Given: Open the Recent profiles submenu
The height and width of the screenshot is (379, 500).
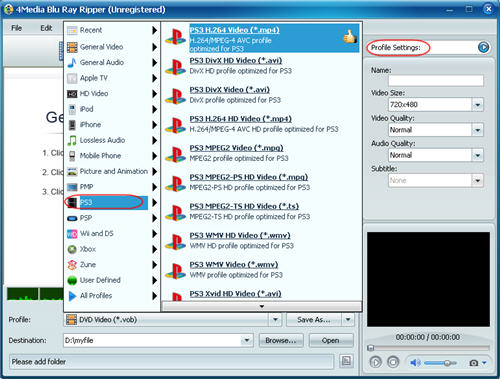Looking at the screenshot, I should (x=112, y=30).
